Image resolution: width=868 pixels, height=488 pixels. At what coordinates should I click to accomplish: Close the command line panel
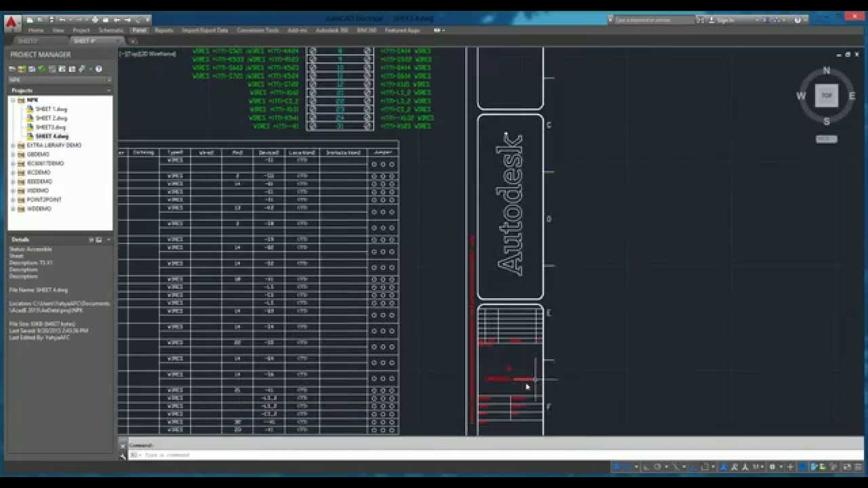point(123,445)
